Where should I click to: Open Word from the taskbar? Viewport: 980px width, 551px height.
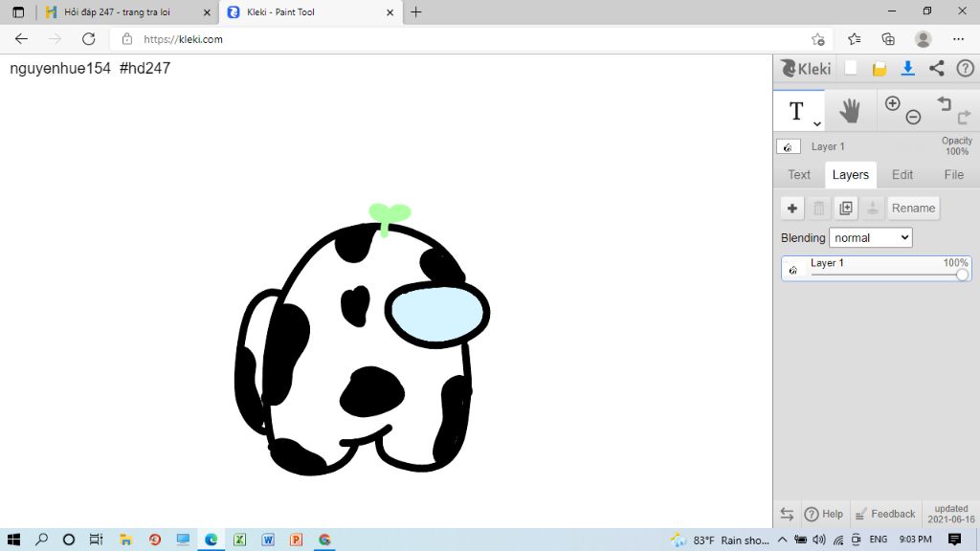pyautogui.click(x=268, y=540)
